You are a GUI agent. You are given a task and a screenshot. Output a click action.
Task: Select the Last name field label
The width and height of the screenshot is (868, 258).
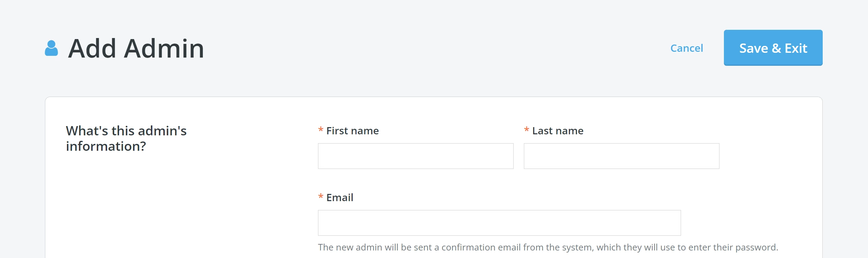pos(557,131)
